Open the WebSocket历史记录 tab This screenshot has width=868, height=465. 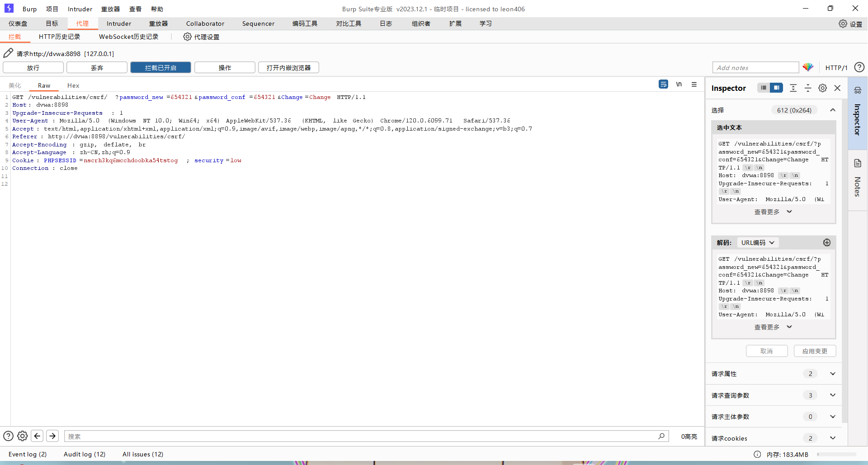129,37
